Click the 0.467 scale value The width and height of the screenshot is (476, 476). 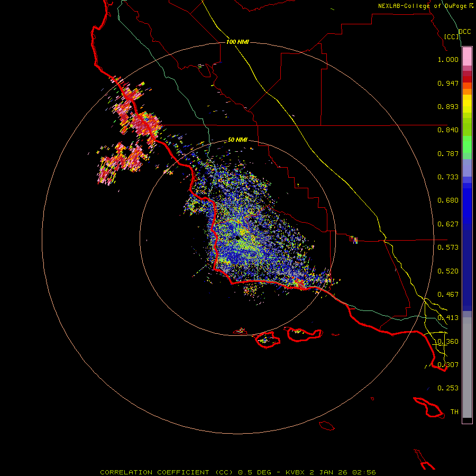(x=448, y=295)
